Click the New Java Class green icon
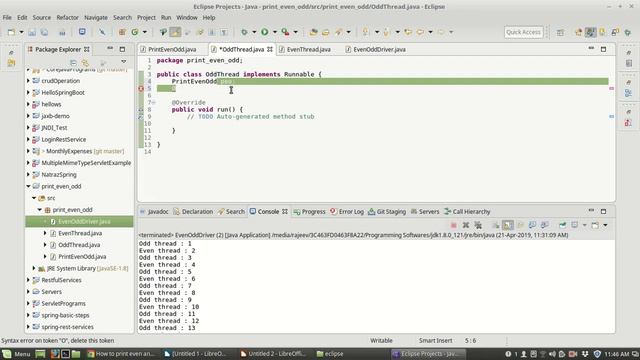 [x=135, y=32]
